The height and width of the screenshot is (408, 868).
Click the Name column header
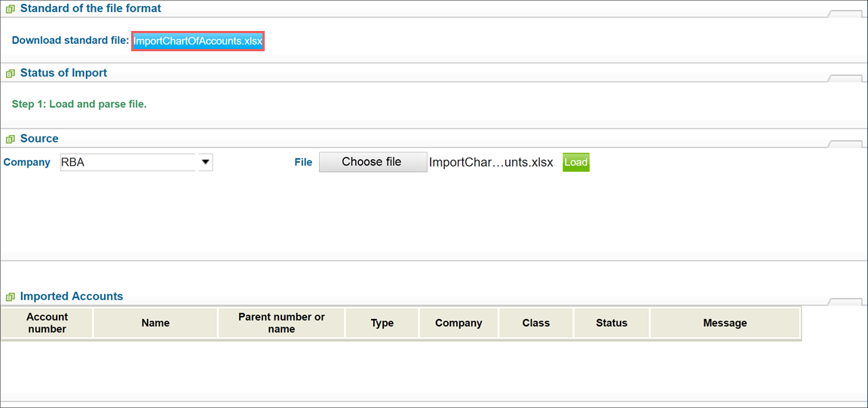pyautogui.click(x=155, y=324)
